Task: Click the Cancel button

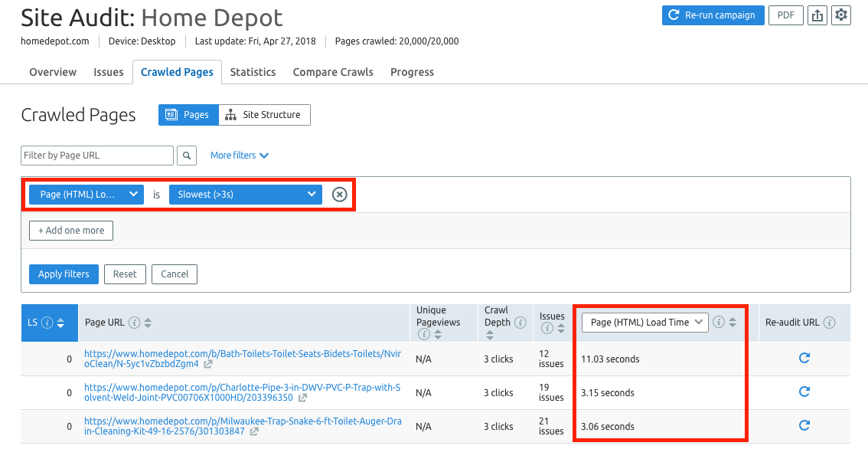Action: [x=175, y=274]
